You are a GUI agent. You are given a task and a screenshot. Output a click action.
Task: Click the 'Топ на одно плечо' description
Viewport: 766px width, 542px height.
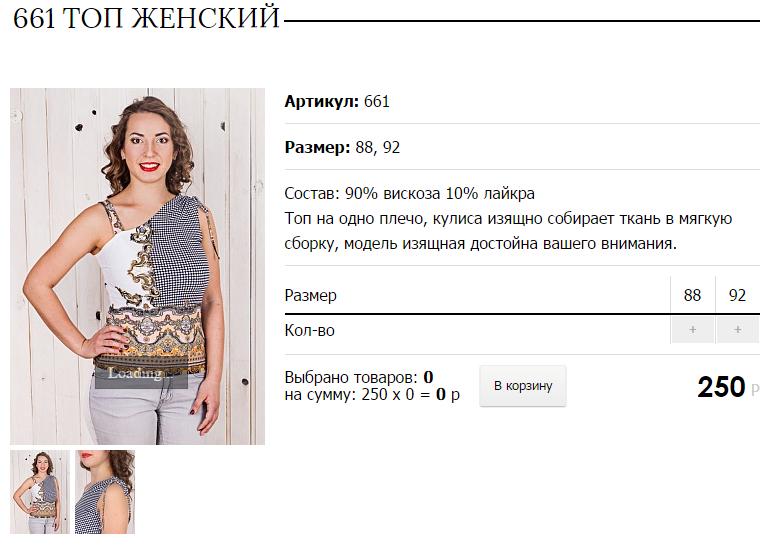(508, 231)
